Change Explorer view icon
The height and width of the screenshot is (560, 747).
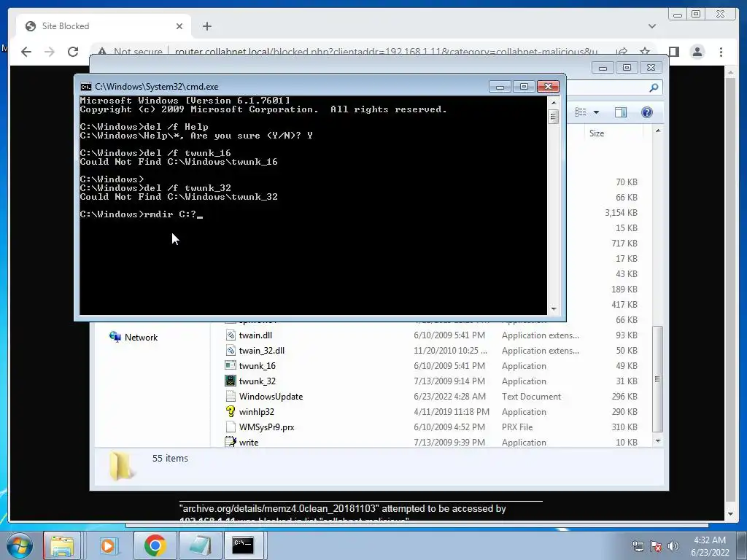tap(580, 112)
